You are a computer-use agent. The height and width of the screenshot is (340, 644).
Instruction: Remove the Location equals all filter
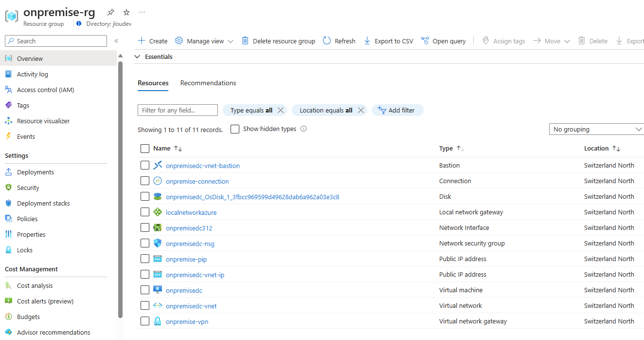pyautogui.click(x=361, y=111)
